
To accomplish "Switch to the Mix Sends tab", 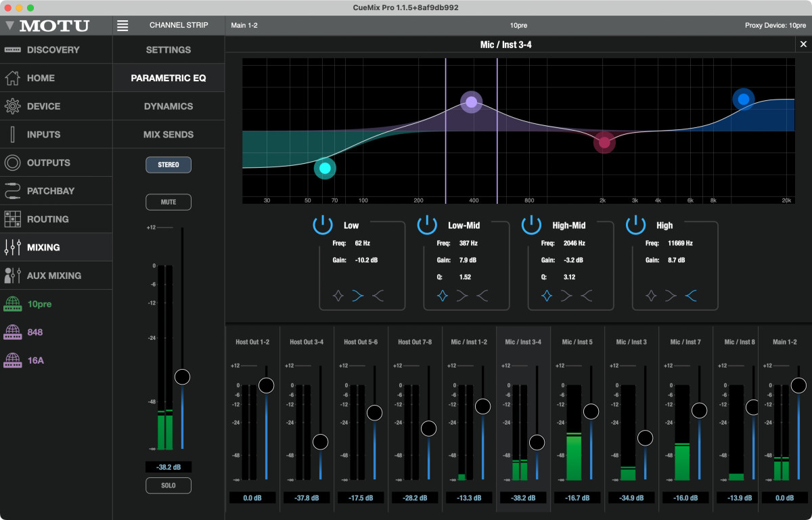I will pyautogui.click(x=168, y=135).
